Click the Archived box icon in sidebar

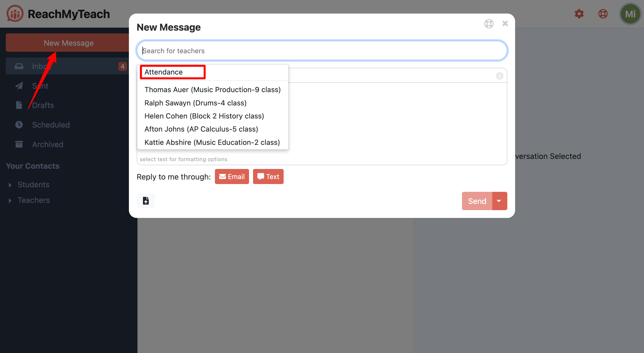[19, 144]
